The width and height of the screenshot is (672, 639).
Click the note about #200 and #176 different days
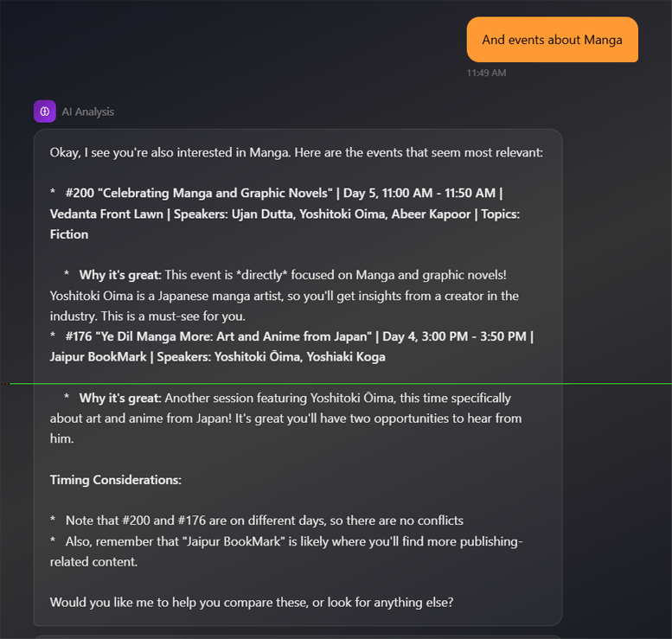pos(264,521)
